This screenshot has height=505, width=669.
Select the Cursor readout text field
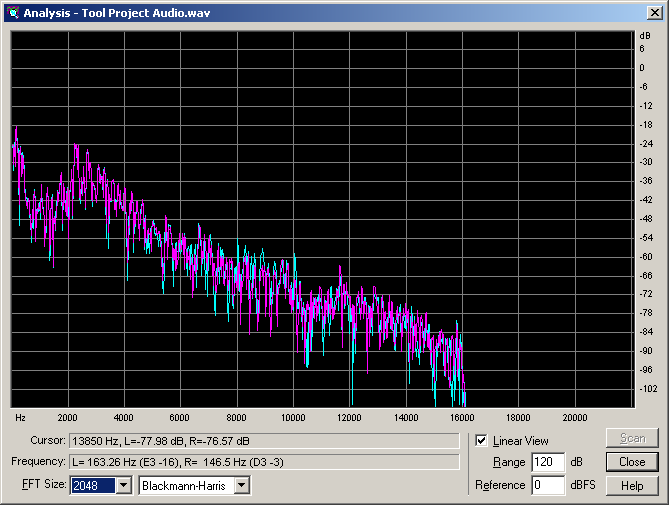click(264, 441)
